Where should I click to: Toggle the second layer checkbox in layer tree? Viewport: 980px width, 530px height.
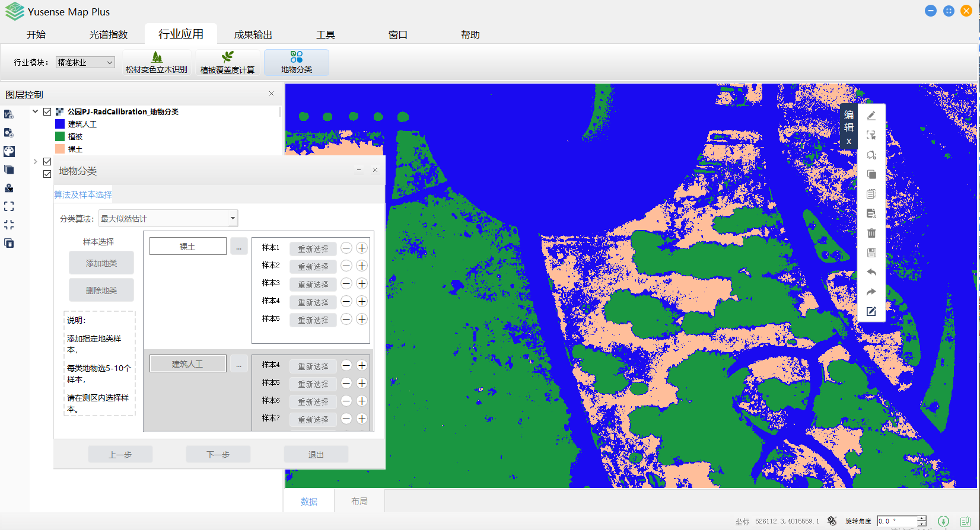pos(47,161)
